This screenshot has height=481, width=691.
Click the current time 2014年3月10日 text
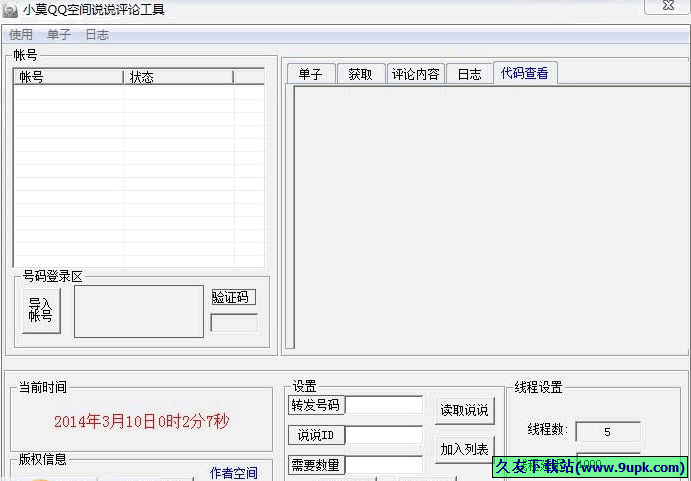click(141, 422)
